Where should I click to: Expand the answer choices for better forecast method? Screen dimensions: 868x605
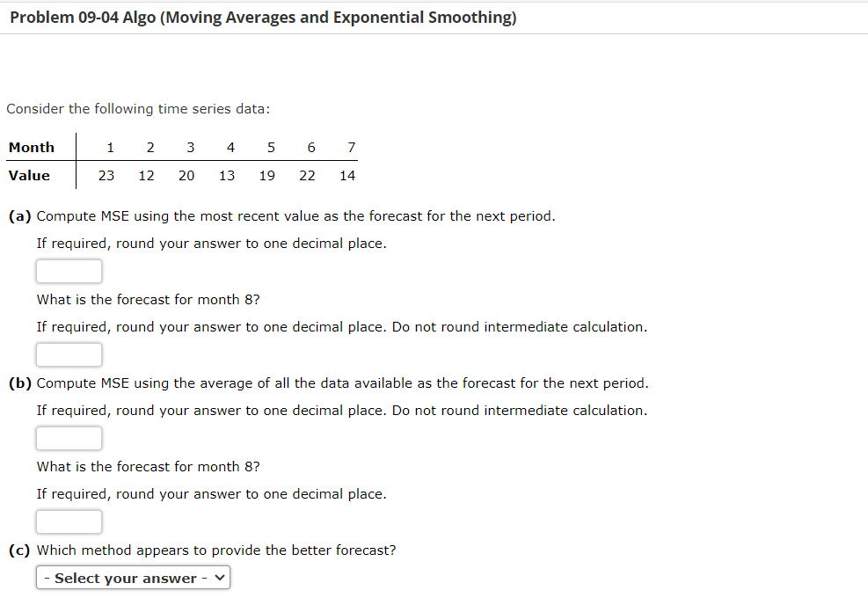click(132, 578)
